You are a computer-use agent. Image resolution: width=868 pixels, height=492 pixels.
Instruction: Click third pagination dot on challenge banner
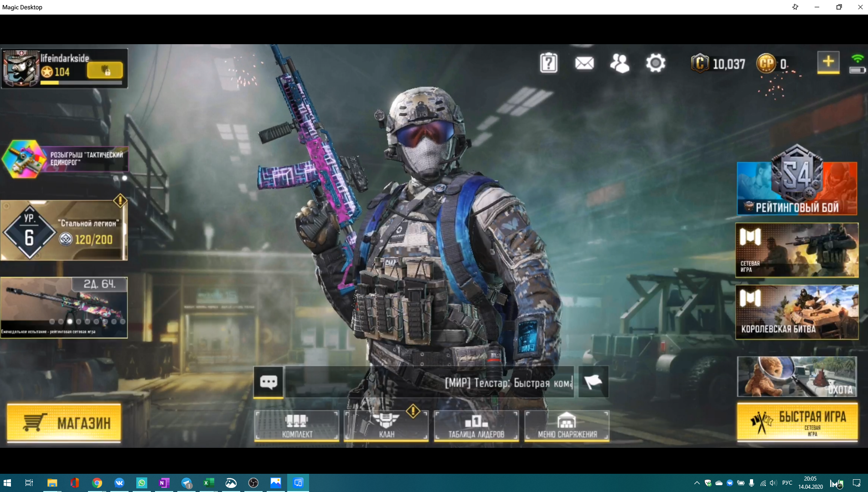coord(70,322)
